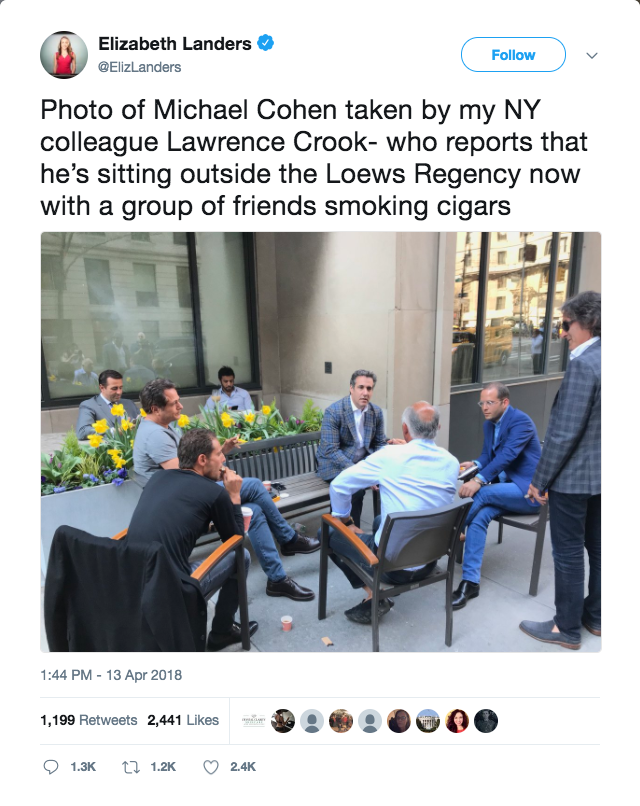The width and height of the screenshot is (640, 806).
Task: Click the first liker avatar with text logo
Action: click(254, 720)
